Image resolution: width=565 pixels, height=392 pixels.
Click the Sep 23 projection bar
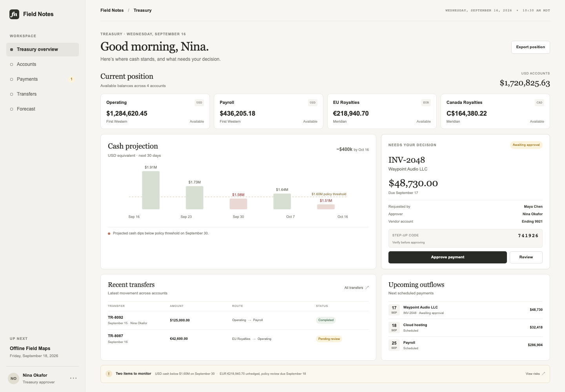pyautogui.click(x=195, y=198)
